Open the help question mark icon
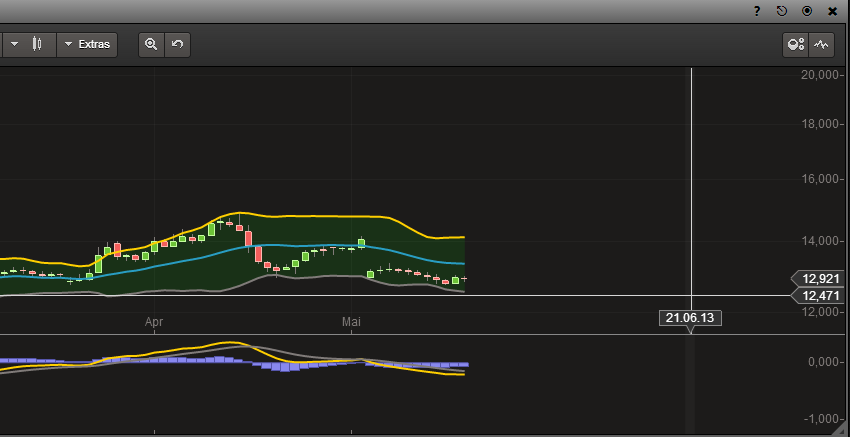 tap(757, 11)
